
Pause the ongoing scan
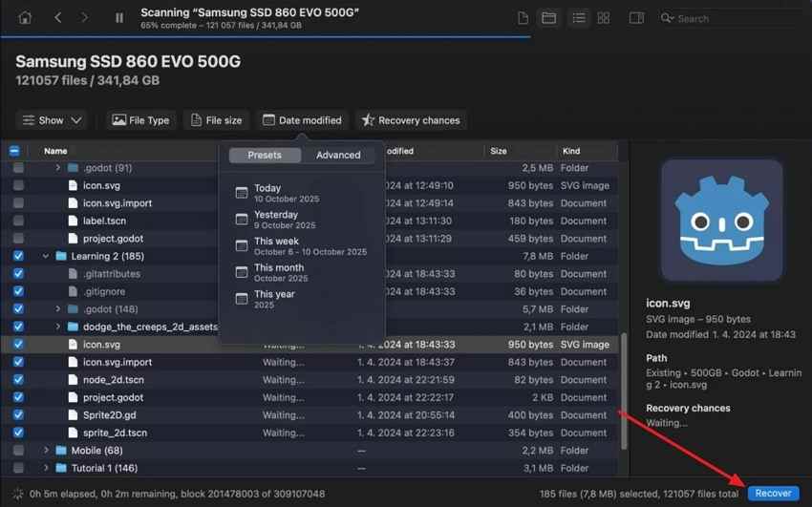point(119,18)
